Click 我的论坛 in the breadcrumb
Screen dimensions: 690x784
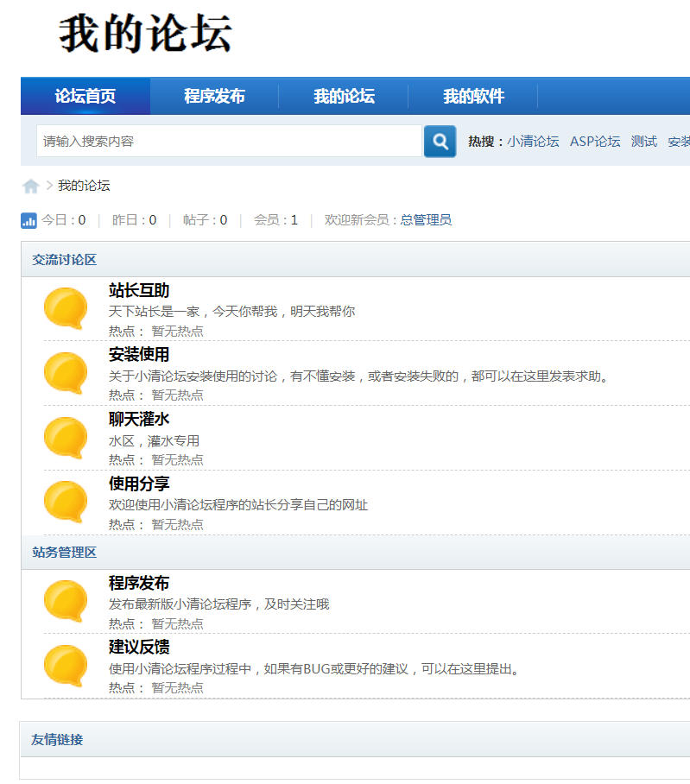pos(84,186)
